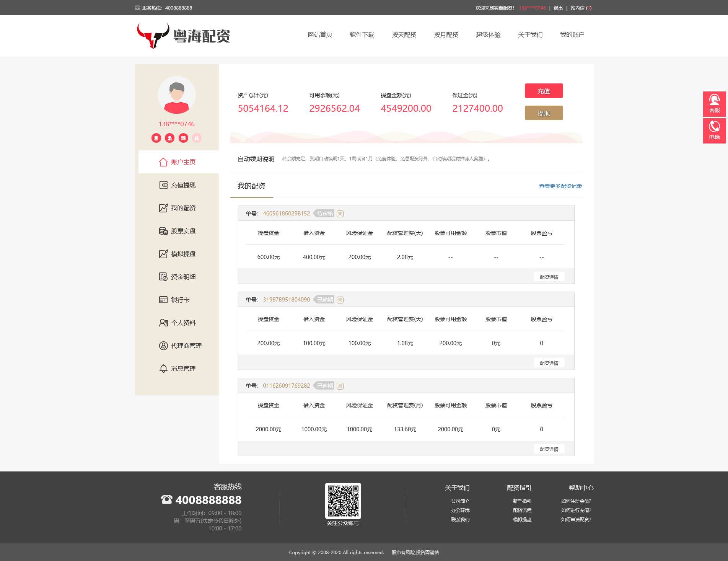This screenshot has width=728, height=561.
Task: Click the 服务热线 phone icon in top bar
Action: pyautogui.click(x=137, y=8)
